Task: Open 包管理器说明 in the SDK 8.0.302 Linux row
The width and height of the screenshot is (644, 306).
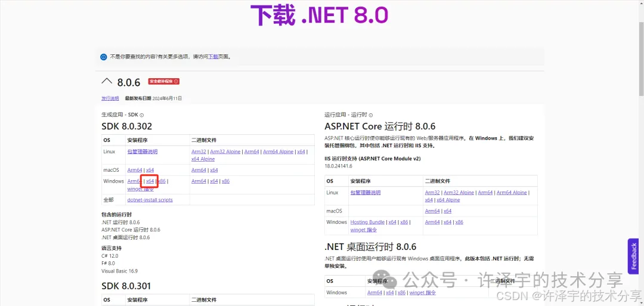Action: coord(143,152)
